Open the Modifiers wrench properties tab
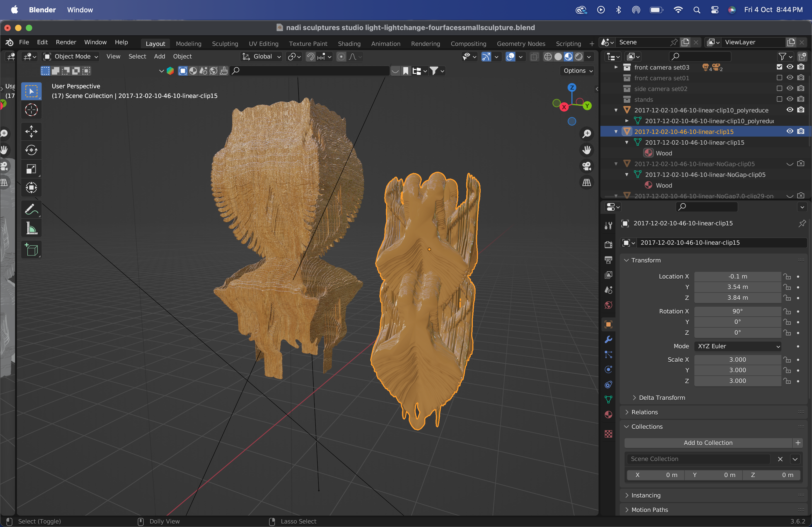Screen dimensions: 812x527 tap(608, 339)
